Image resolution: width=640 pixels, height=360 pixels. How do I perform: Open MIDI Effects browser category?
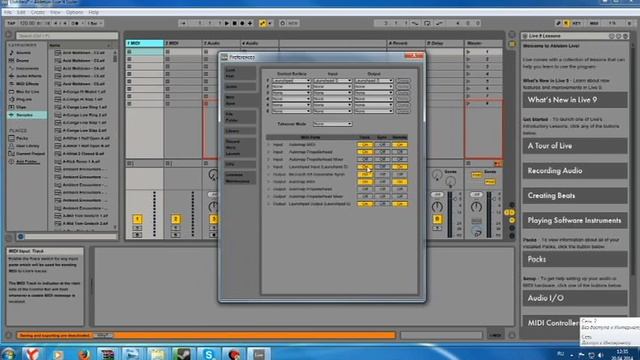coord(27,84)
